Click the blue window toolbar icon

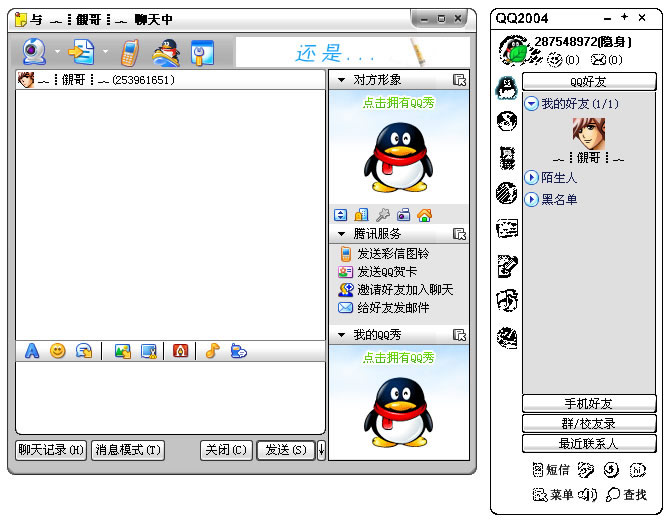tap(202, 53)
